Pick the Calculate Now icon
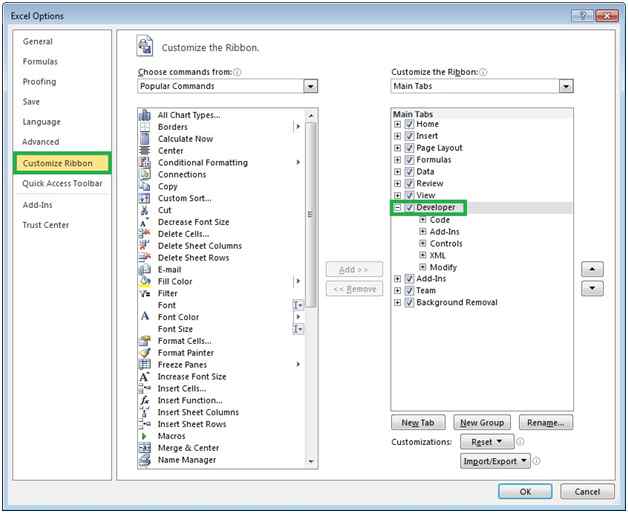This screenshot has height=513, width=628. [x=145, y=139]
